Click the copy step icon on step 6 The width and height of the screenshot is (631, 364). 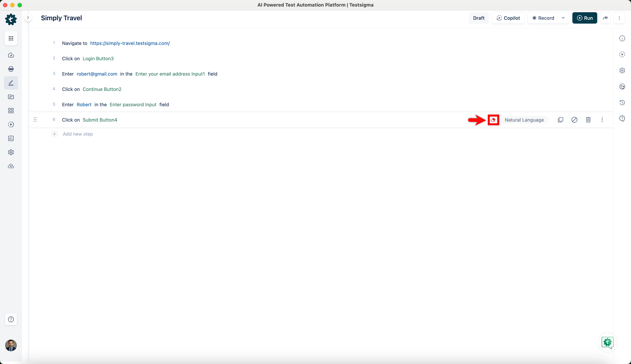pos(561,120)
